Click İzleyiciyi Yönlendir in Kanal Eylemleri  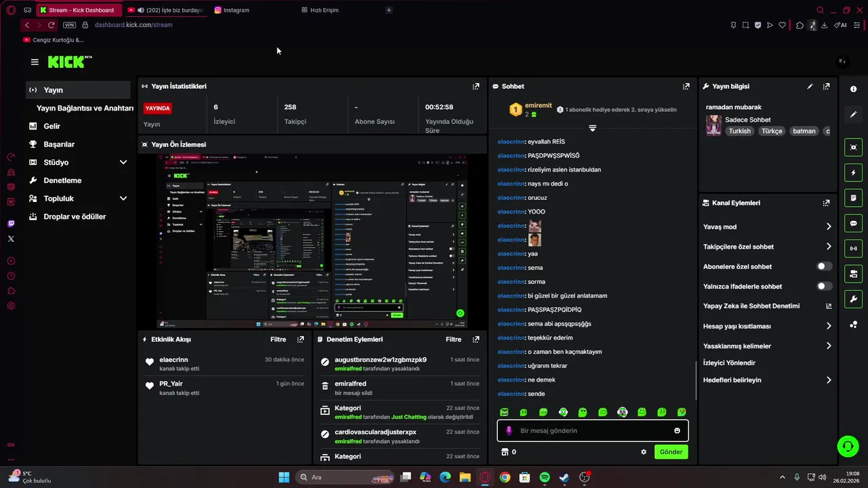pyautogui.click(x=729, y=363)
